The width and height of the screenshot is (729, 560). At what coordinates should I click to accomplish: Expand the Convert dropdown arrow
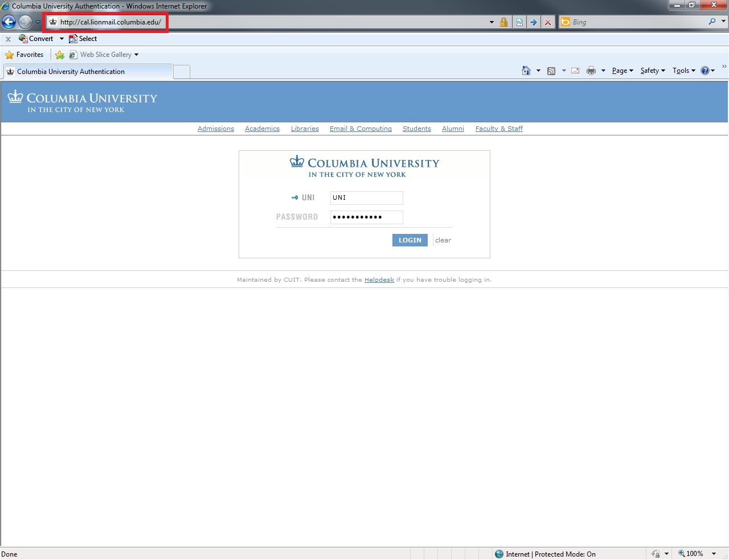tap(62, 39)
